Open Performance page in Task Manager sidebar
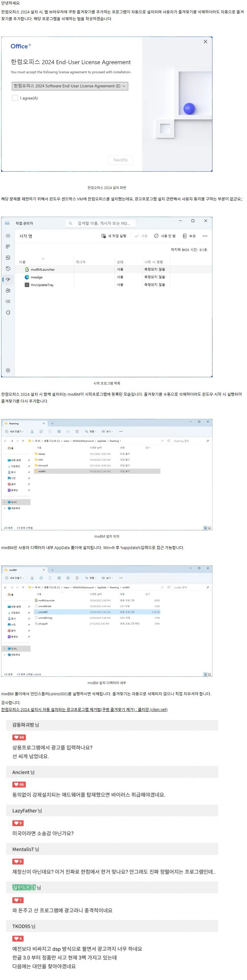 [8, 258]
